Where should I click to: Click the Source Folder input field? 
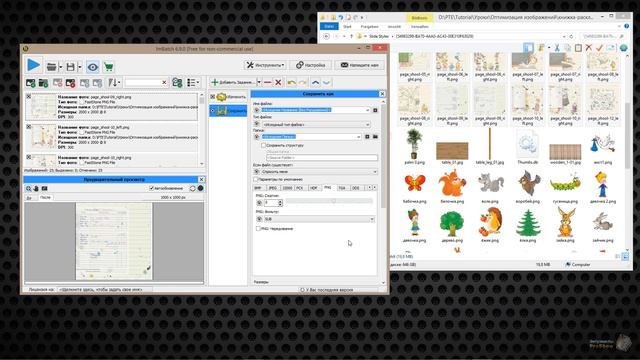pyautogui.click(x=322, y=158)
